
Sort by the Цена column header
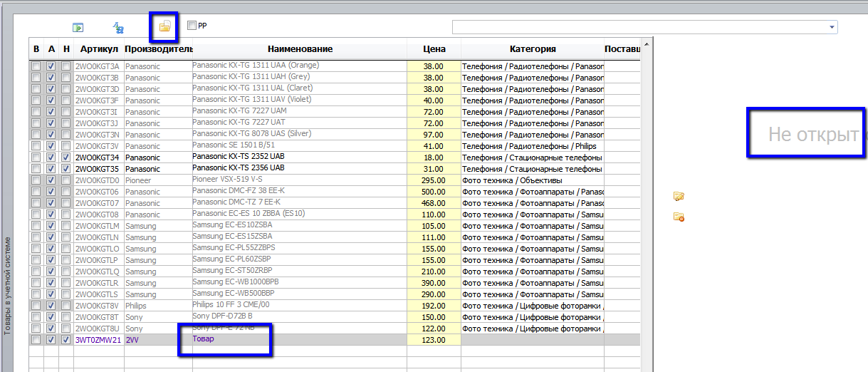click(x=434, y=48)
